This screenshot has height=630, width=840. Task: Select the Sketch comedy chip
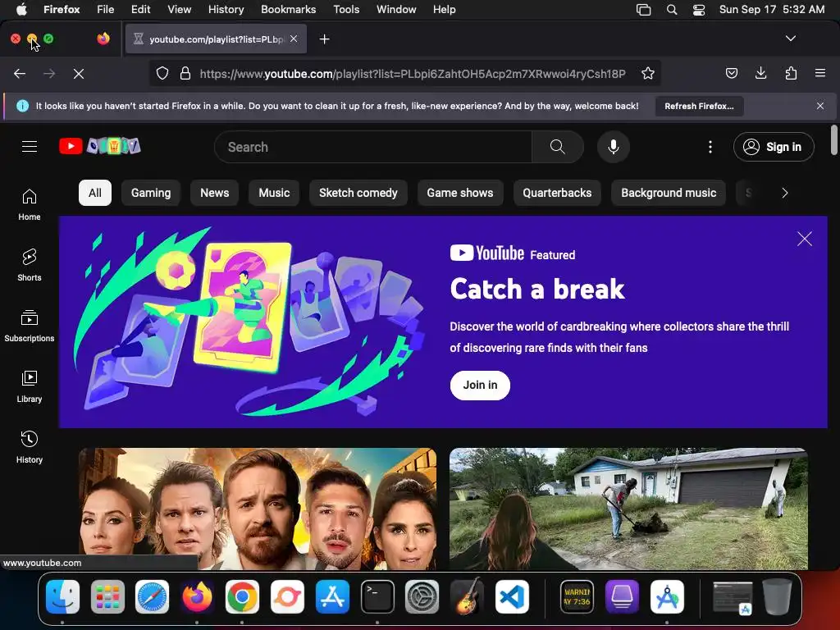pos(358,193)
